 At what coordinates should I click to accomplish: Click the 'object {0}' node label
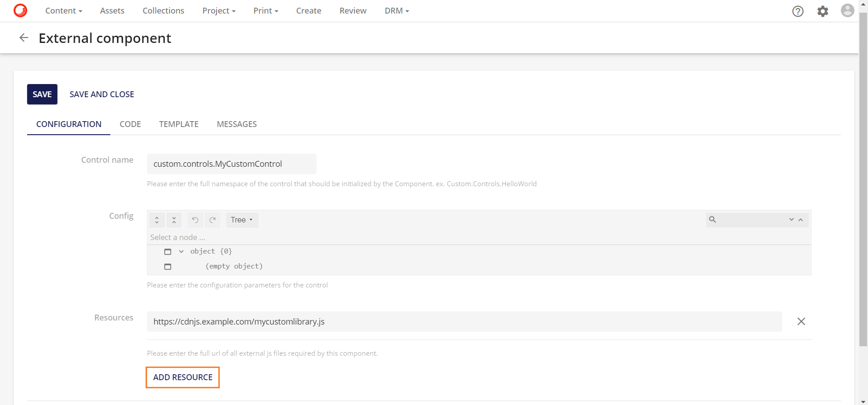(211, 251)
